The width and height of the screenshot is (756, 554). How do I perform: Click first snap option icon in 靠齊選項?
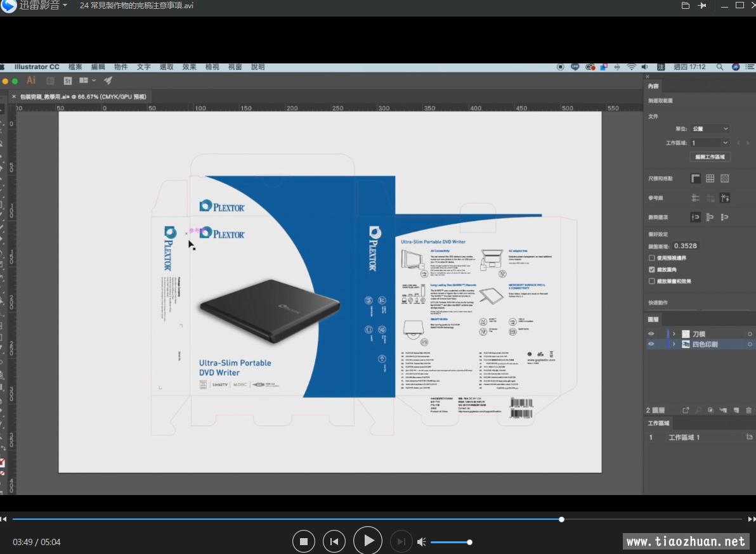coord(695,217)
